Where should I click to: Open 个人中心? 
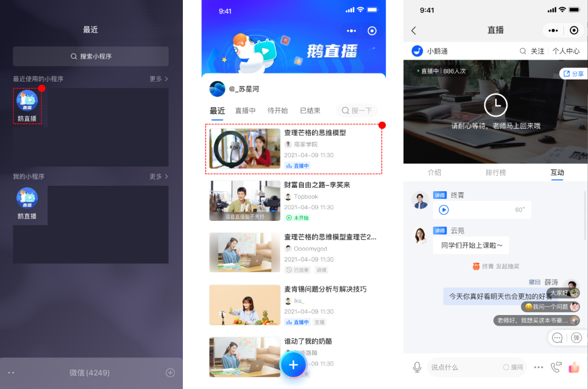click(566, 51)
